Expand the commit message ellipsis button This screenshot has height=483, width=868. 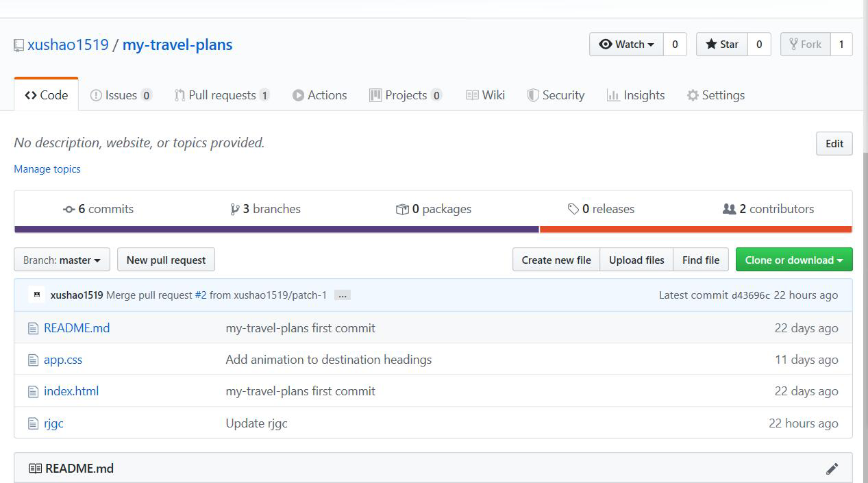[343, 295]
